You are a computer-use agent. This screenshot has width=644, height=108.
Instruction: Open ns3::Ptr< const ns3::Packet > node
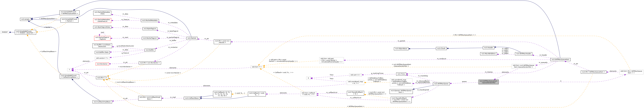tap(222, 42)
